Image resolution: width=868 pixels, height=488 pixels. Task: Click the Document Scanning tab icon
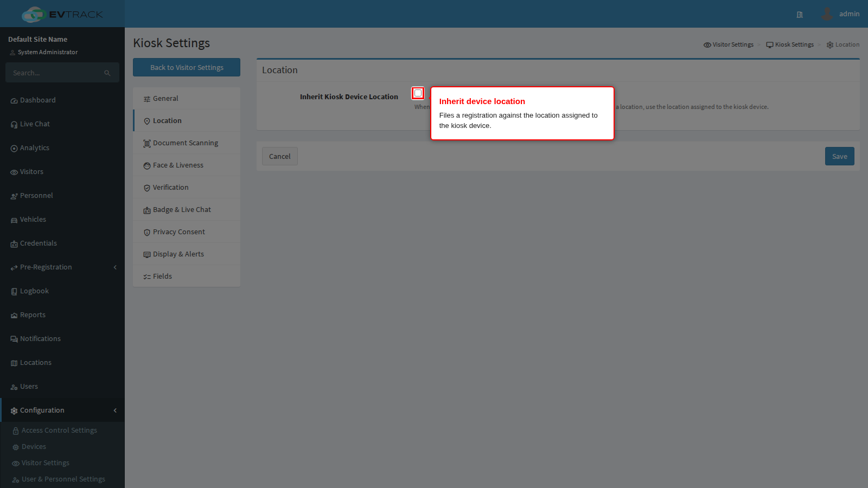(x=147, y=144)
